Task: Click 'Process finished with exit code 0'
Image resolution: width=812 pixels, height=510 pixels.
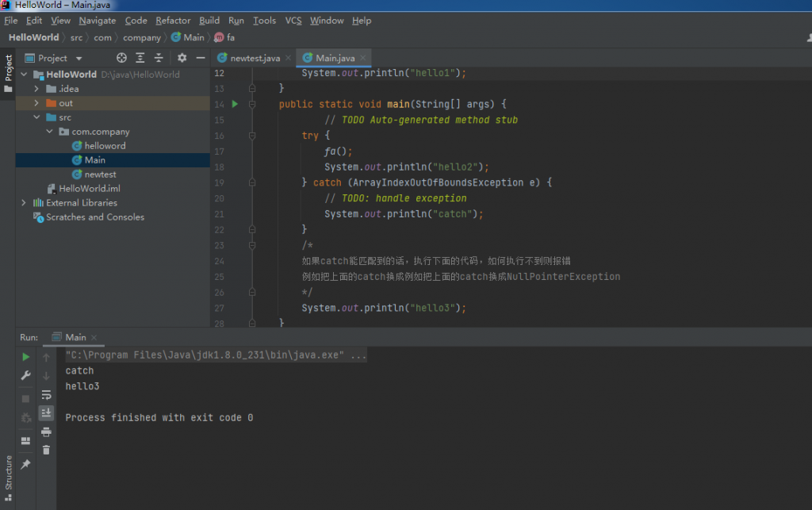Action: pyautogui.click(x=159, y=418)
